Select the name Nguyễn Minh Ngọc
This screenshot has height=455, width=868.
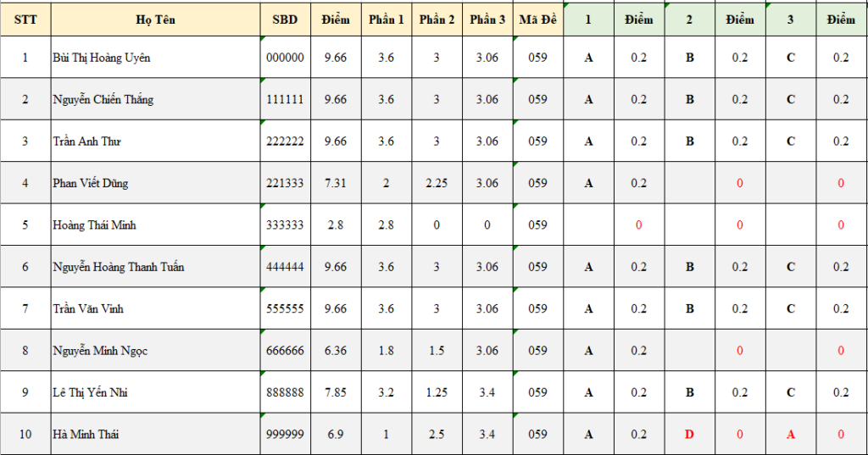click(100, 351)
